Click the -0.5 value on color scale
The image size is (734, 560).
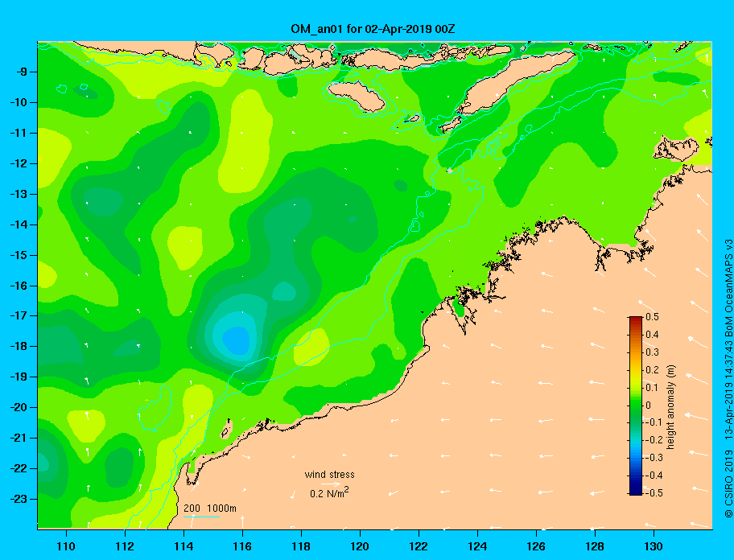click(654, 493)
